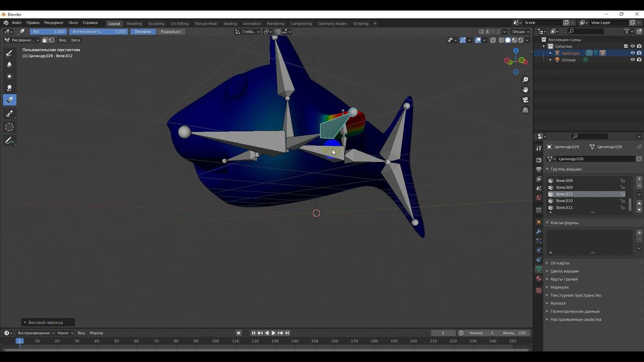The image size is (644, 362).
Task: Toggle orthographic/perspective grid icon
Action: pos(525,110)
